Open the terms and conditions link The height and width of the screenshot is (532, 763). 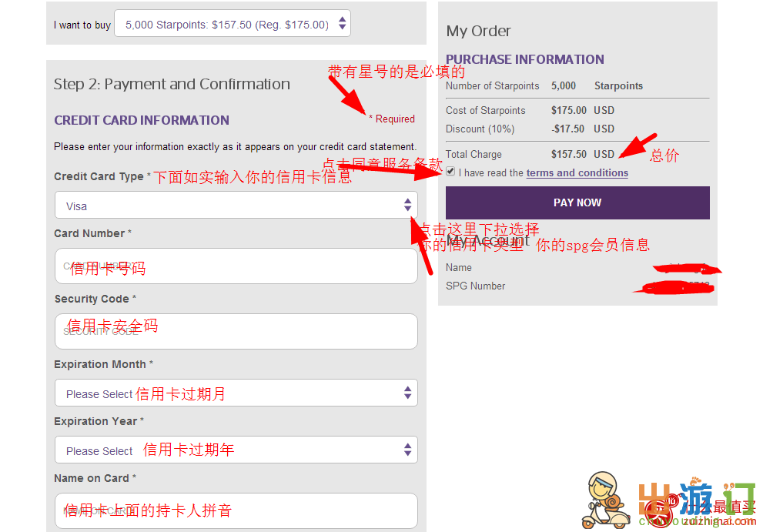click(x=577, y=172)
